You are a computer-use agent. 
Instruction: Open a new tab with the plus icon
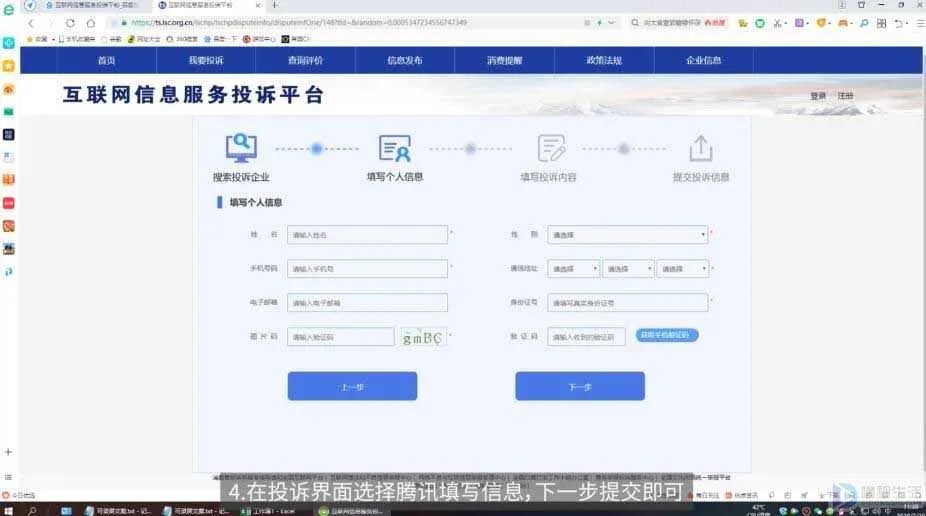[x=275, y=5]
